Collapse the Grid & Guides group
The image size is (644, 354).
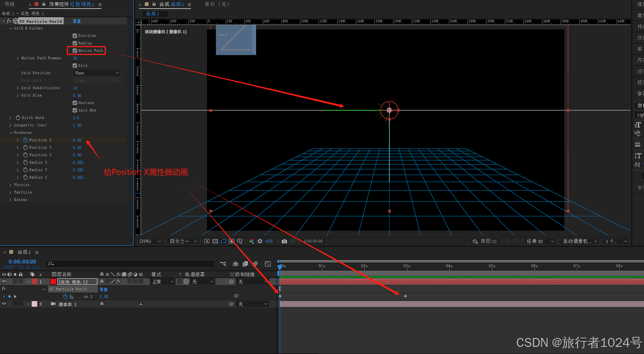(11, 28)
